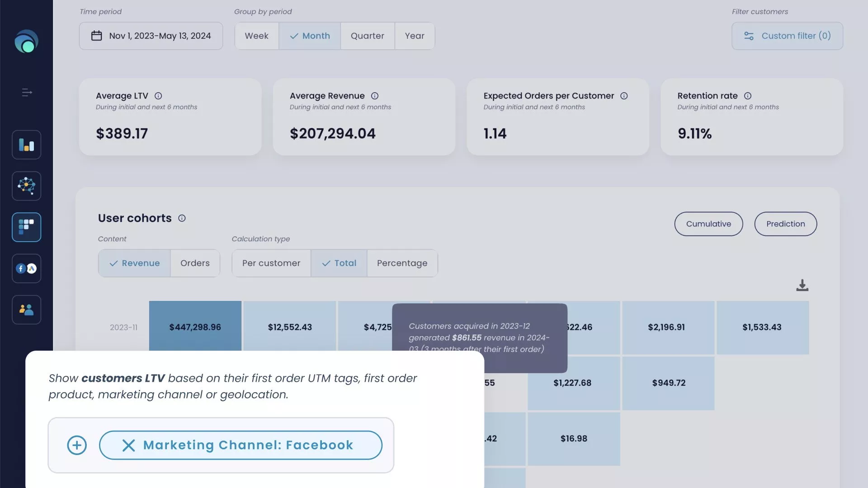Group by Week period

(256, 36)
